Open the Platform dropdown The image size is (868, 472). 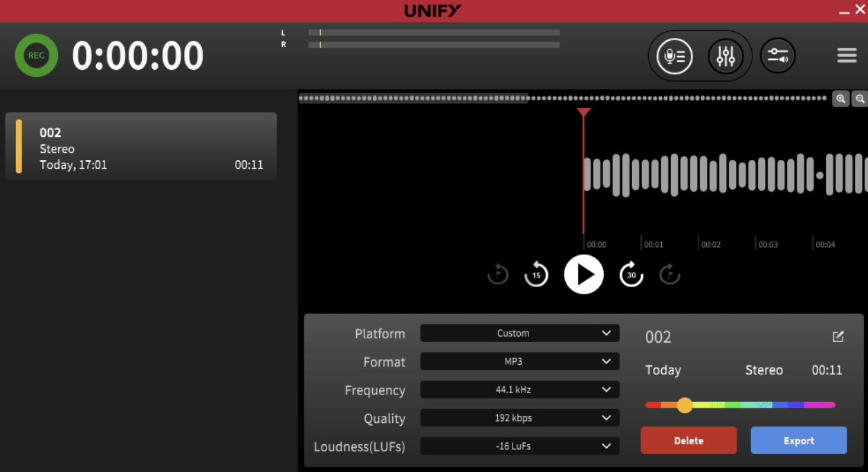[x=519, y=334]
